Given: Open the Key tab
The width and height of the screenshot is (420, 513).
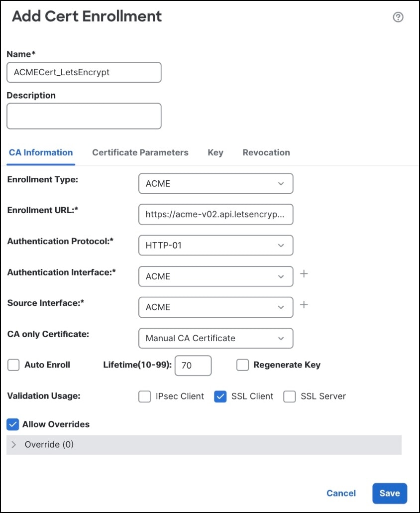Looking at the screenshot, I should [215, 153].
